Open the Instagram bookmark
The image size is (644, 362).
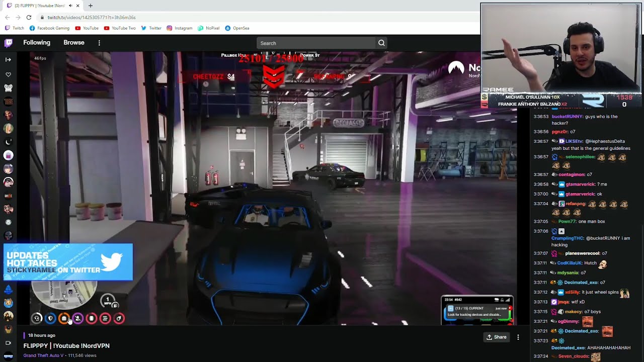point(180,28)
